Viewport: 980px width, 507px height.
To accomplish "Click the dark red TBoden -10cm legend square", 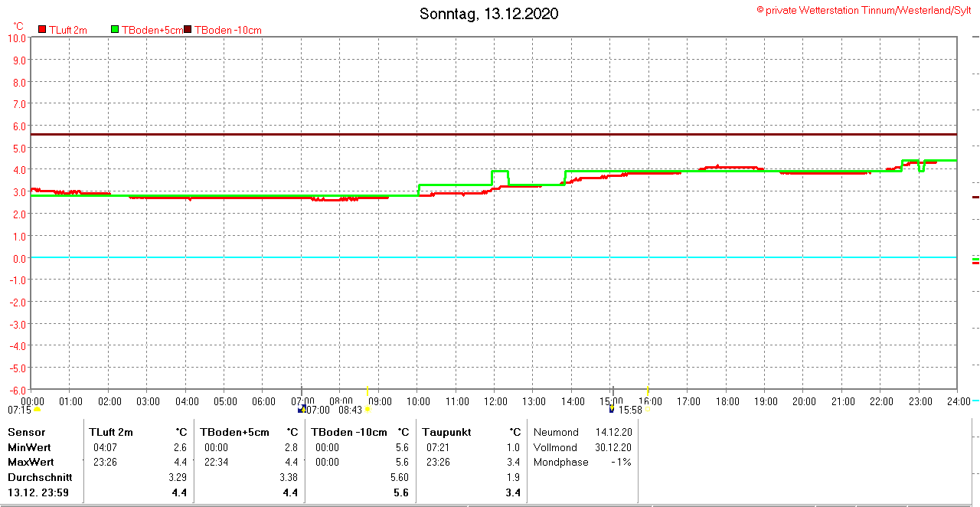I will [x=188, y=30].
